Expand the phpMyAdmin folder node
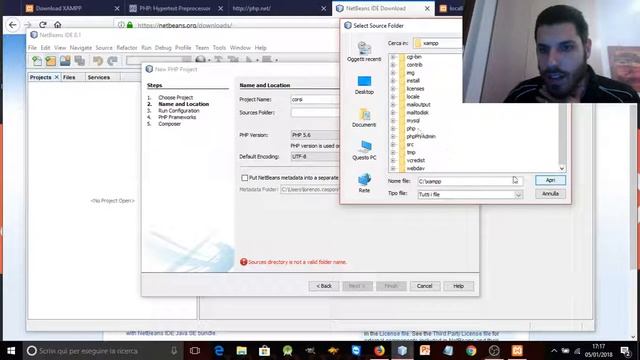This screenshot has width=640, height=360. click(x=393, y=137)
